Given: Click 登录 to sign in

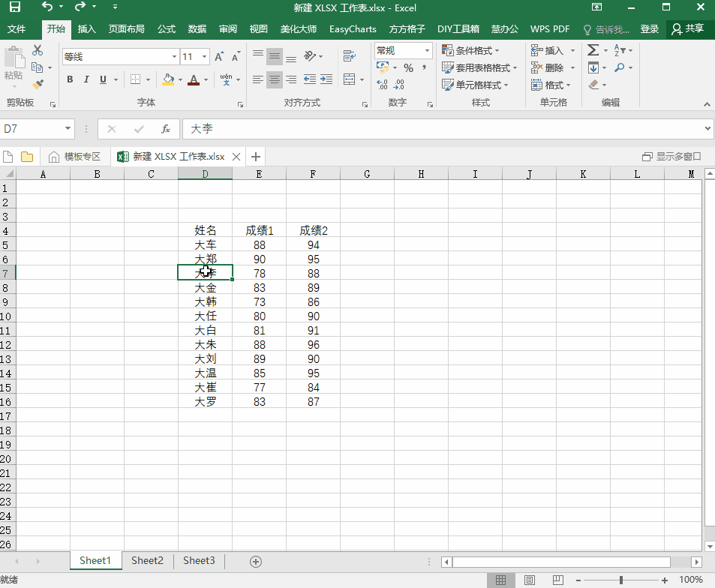Looking at the screenshot, I should [x=650, y=28].
